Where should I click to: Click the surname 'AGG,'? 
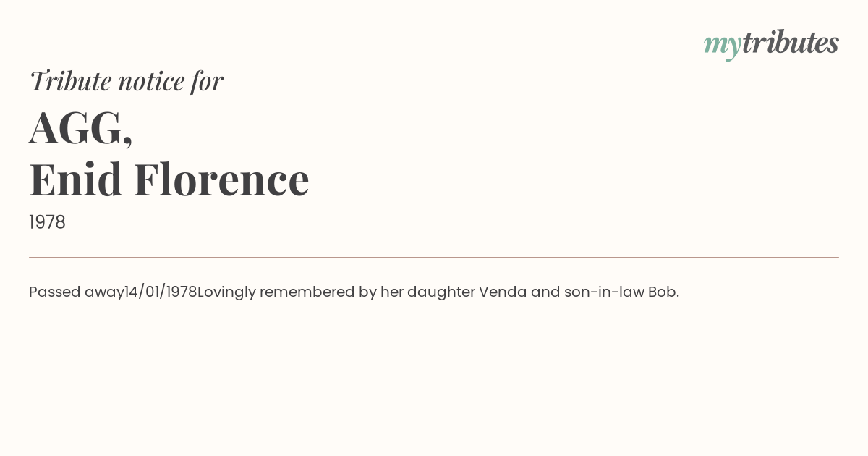[81, 128]
